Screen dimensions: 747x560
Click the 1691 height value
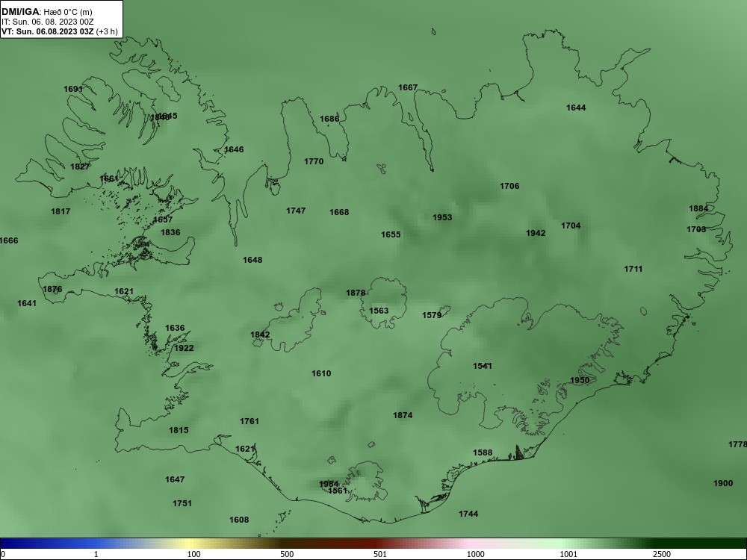click(x=73, y=89)
